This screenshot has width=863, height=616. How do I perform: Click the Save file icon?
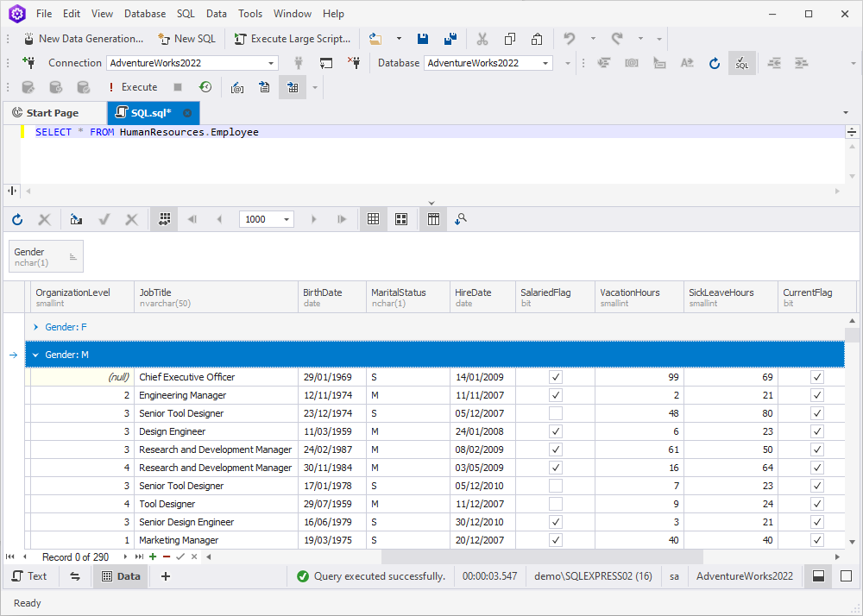423,39
